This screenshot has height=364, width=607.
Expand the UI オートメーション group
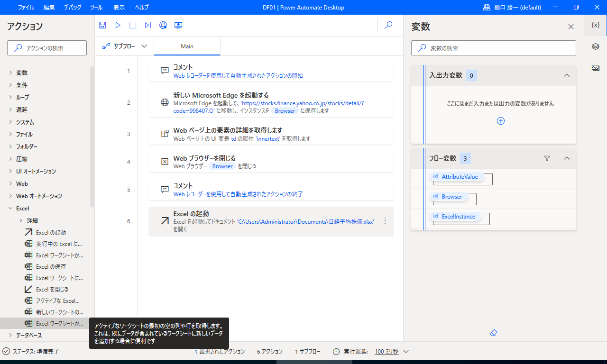(x=10, y=171)
